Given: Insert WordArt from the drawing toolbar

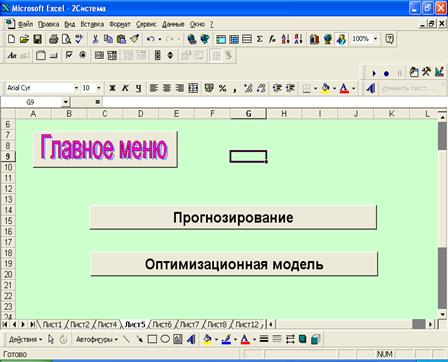Looking at the screenshot, I should [191, 340].
